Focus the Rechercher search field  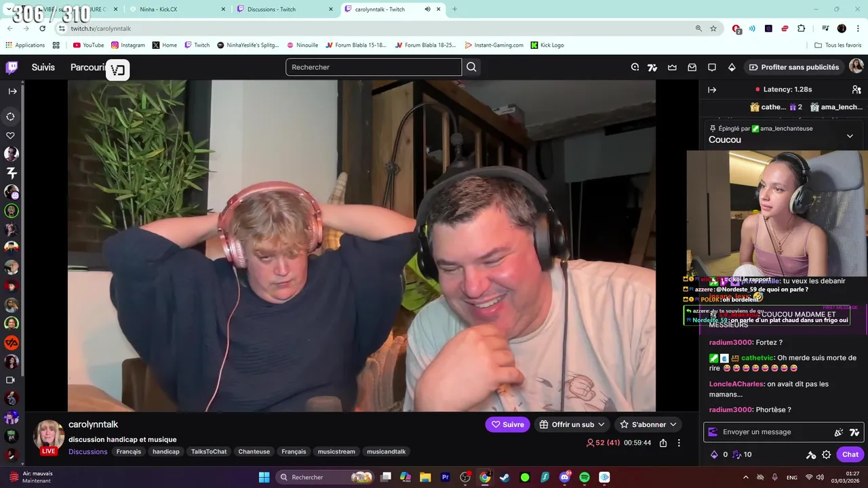tap(374, 67)
